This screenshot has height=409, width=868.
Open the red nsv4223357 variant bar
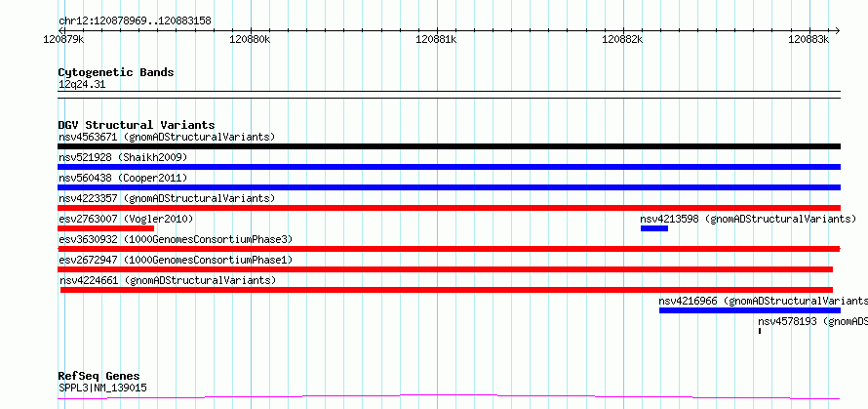point(449,208)
